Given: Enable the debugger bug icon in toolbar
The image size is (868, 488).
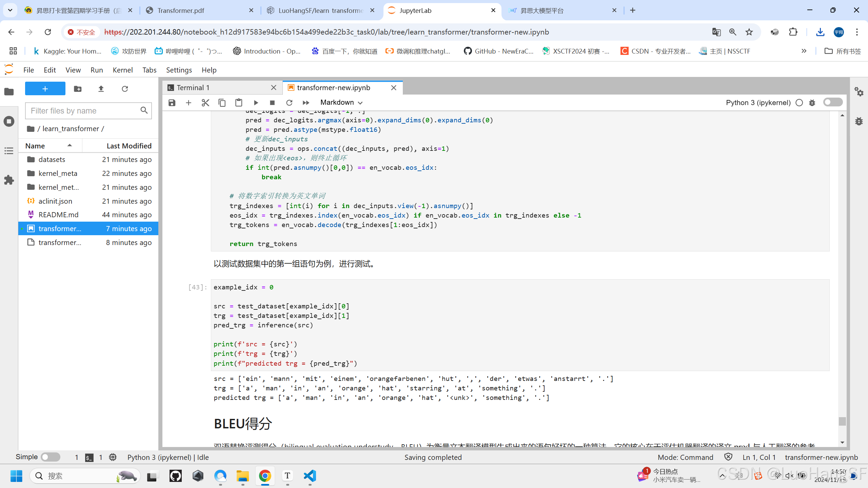Looking at the screenshot, I should tap(812, 102).
